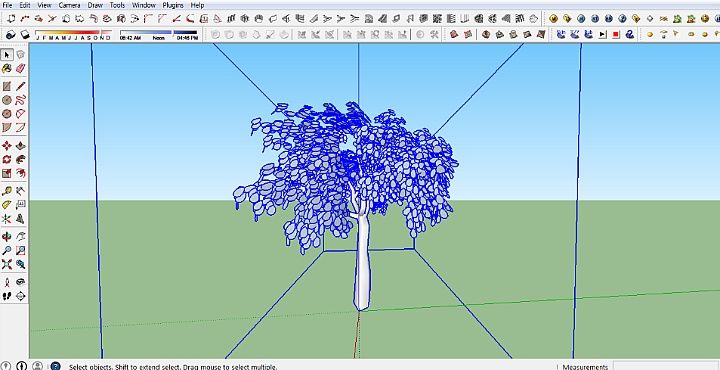The width and height of the screenshot is (720, 370).
Task: Open the View menu
Action: point(44,5)
